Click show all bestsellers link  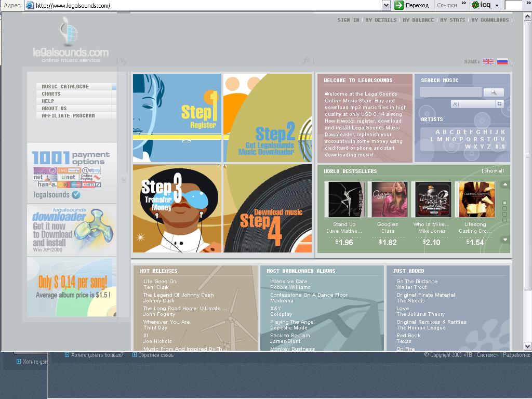point(494,170)
